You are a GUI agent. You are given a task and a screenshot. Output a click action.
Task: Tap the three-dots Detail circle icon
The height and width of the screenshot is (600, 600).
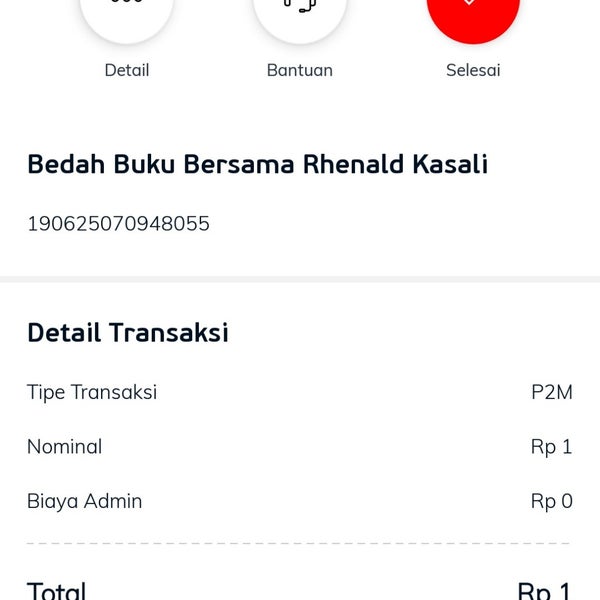[x=127, y=17]
